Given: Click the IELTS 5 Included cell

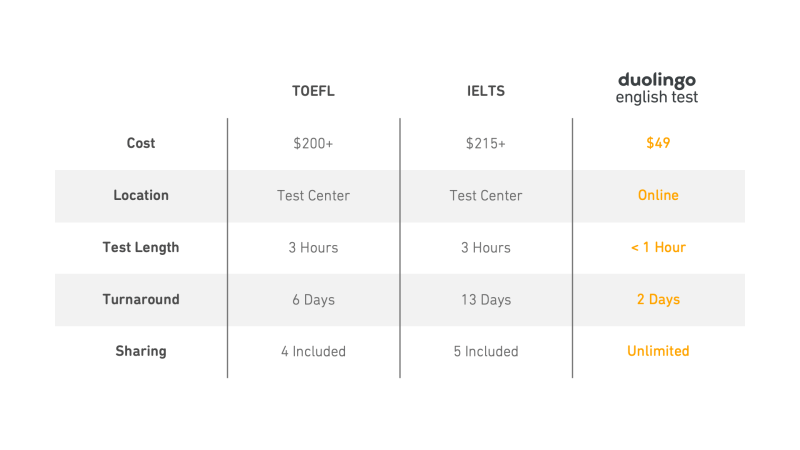Looking at the screenshot, I should (486, 352).
